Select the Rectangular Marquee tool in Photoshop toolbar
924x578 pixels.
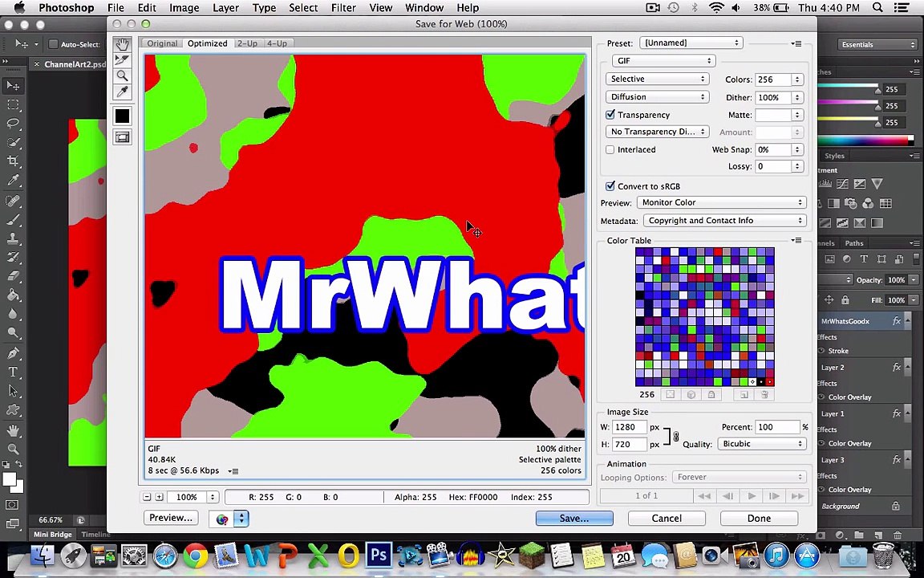(x=13, y=104)
